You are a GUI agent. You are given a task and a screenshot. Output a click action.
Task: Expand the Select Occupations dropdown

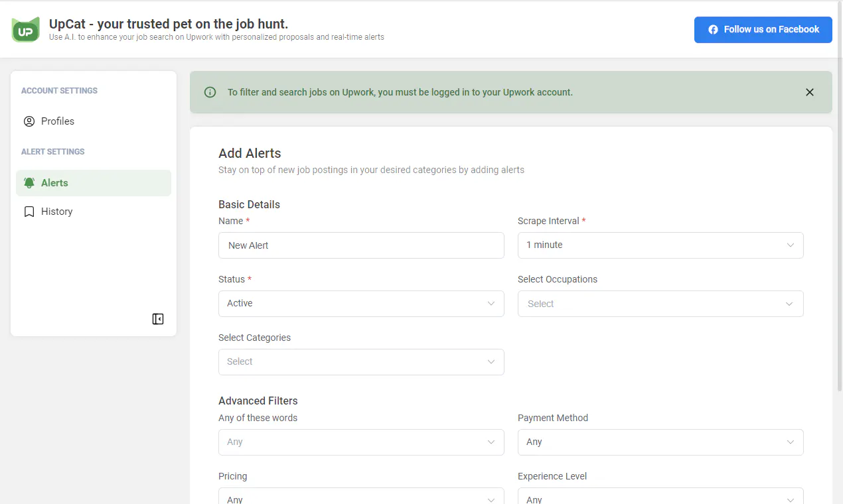click(660, 304)
